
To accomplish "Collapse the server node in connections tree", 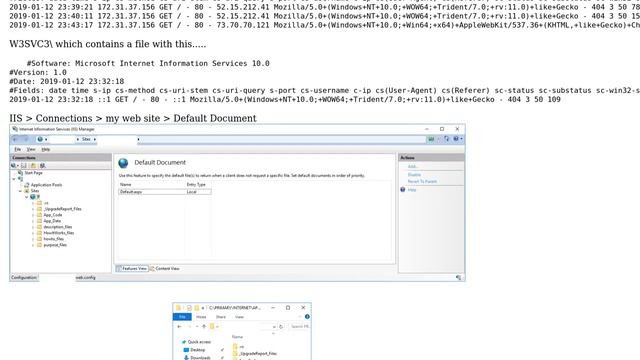I will pos(14,179).
